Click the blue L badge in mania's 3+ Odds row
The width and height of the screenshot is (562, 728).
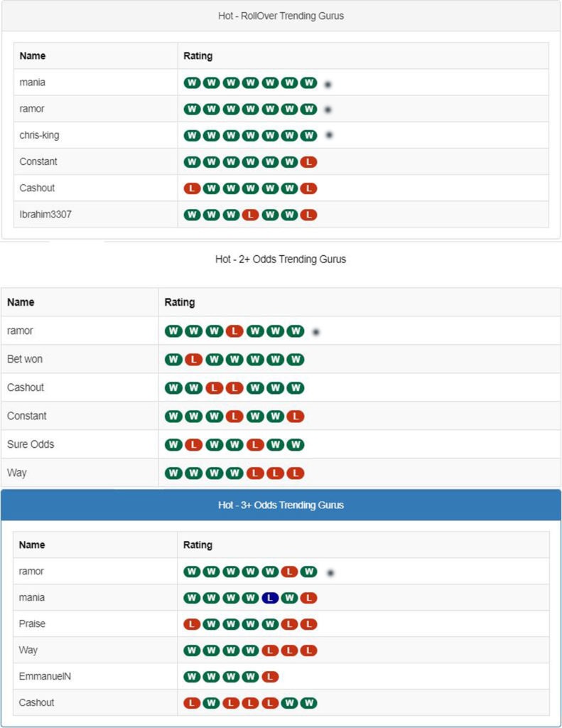[270, 598]
